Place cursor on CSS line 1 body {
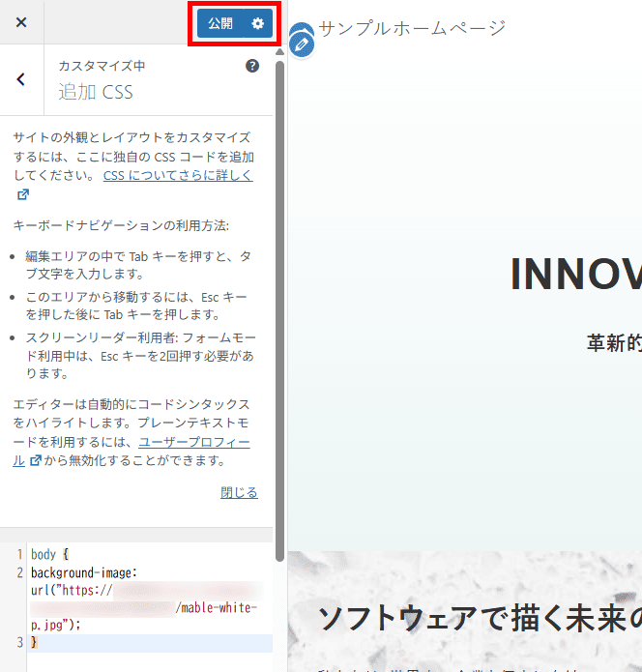The width and height of the screenshot is (642, 672). pos(49,554)
